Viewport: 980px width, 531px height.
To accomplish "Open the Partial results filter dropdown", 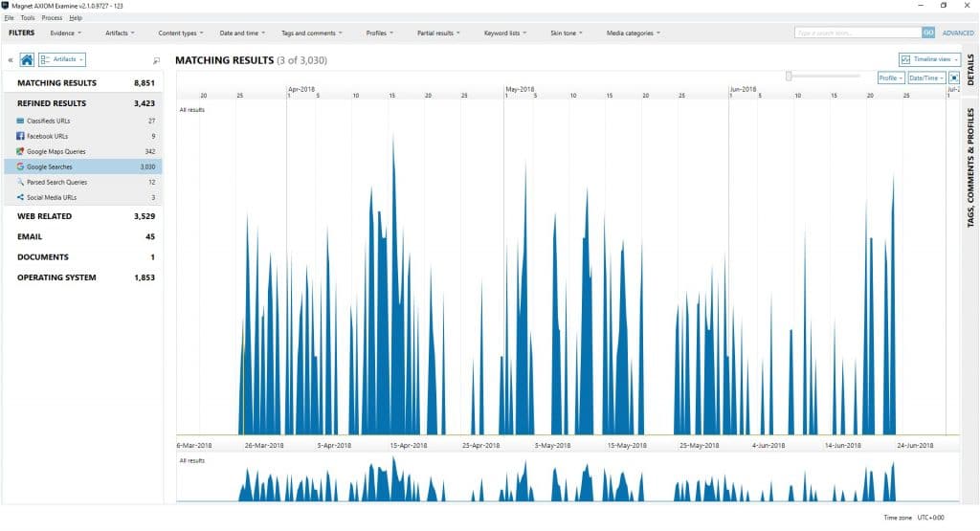I will [x=438, y=33].
